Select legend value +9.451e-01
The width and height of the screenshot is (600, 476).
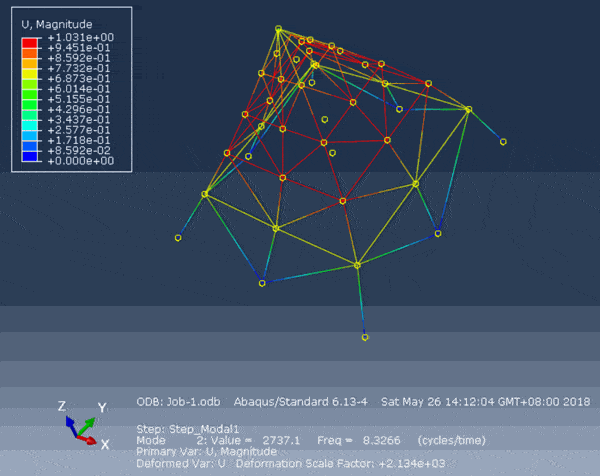[x=78, y=48]
